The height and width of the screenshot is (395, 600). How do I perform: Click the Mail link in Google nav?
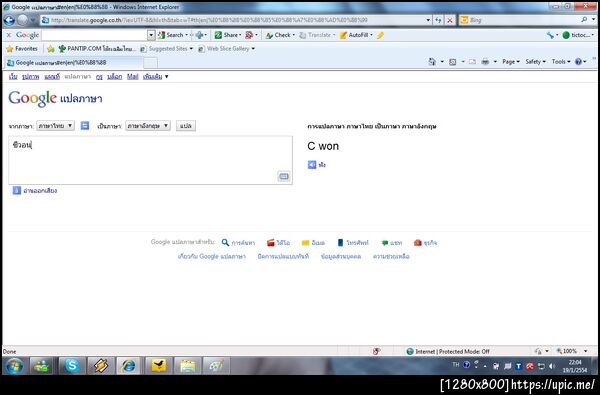(132, 77)
